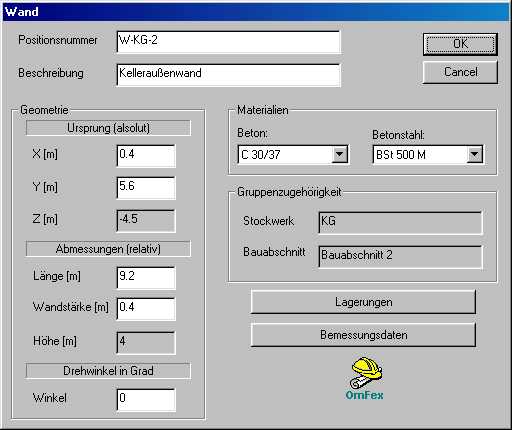
Task: Click the Beschreibung field Kelleraußenwand
Action: 229,75
